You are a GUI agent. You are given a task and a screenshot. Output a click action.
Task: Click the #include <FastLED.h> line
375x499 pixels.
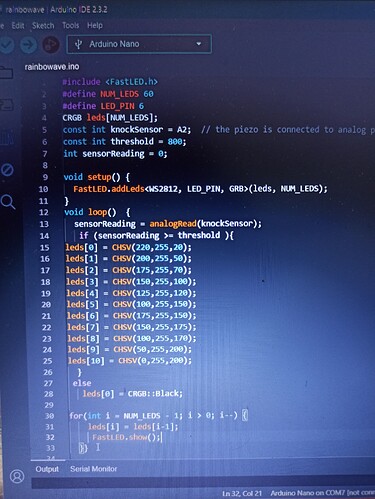(x=110, y=82)
